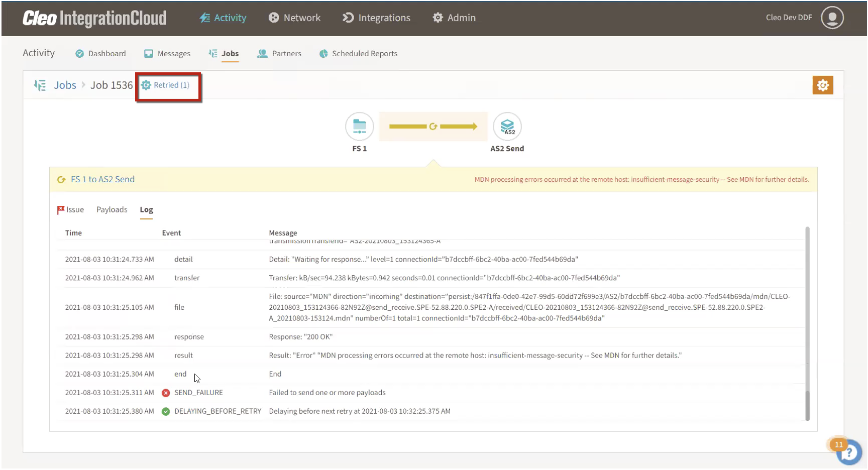Switch to the Payloads tab
Screen dimensions: 868x470
coord(112,210)
